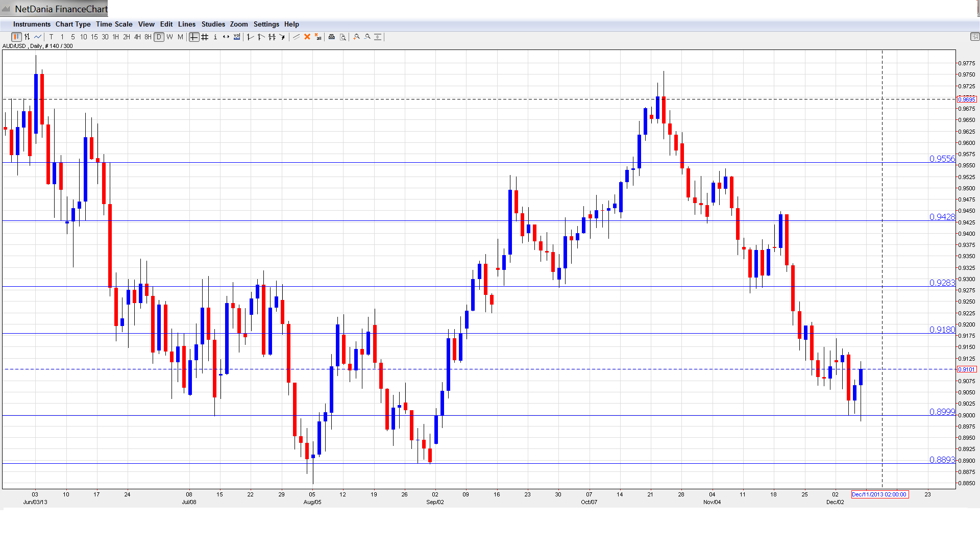The height and width of the screenshot is (551, 980).
Task: Toggle the volume display icon
Action: 237,37
